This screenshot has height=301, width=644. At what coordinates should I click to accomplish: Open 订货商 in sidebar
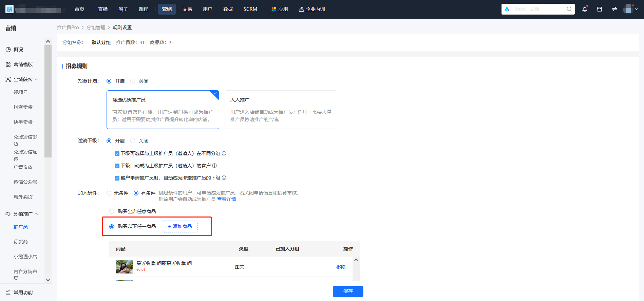pos(21,242)
